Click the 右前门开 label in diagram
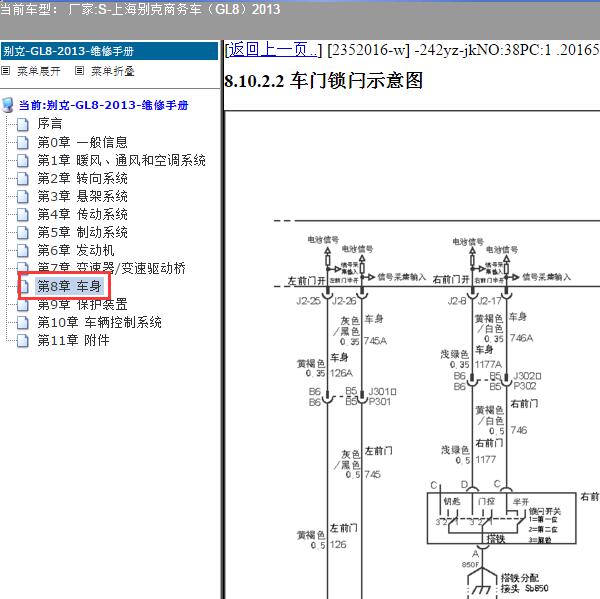 pyautogui.click(x=451, y=279)
